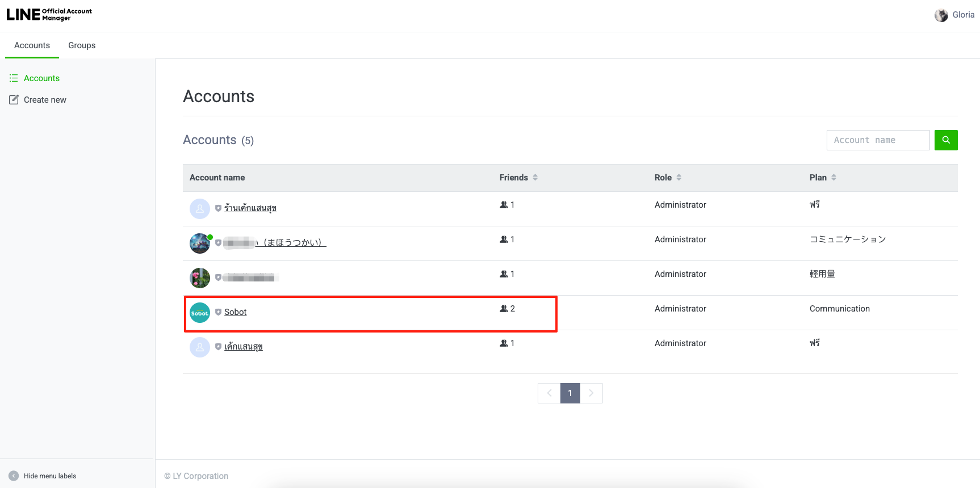980x488 pixels.
Task: Click avatar of ร้านเค้กแสนสุข account
Action: (200, 209)
